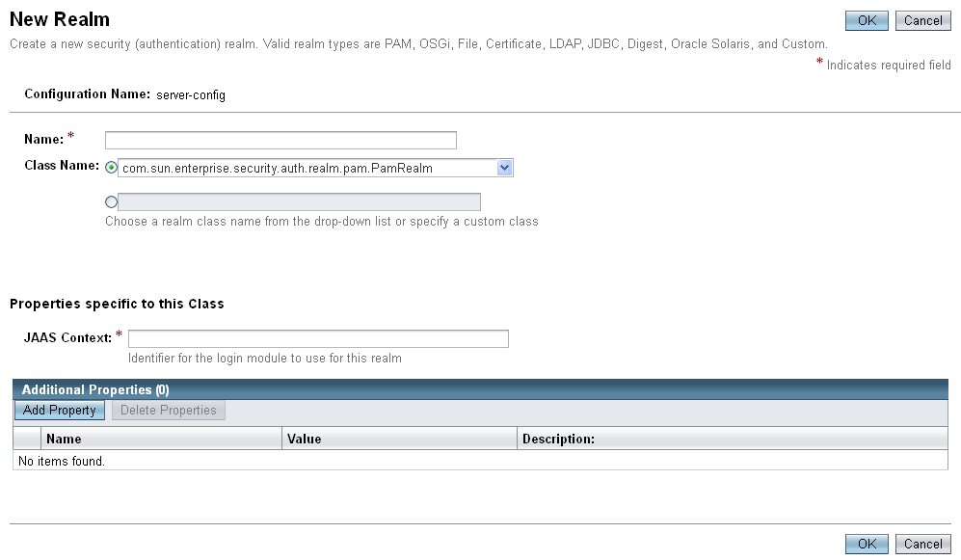Click the top Cancel button

pos(922,20)
